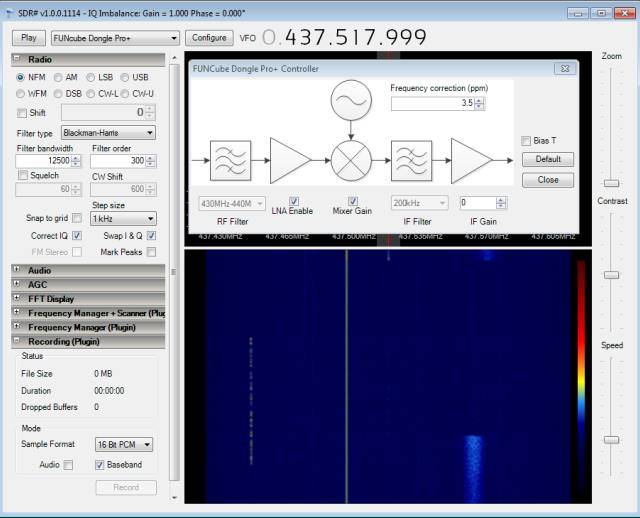Select WFM demodulation mode
This screenshot has height=518, width=640.
[20, 94]
